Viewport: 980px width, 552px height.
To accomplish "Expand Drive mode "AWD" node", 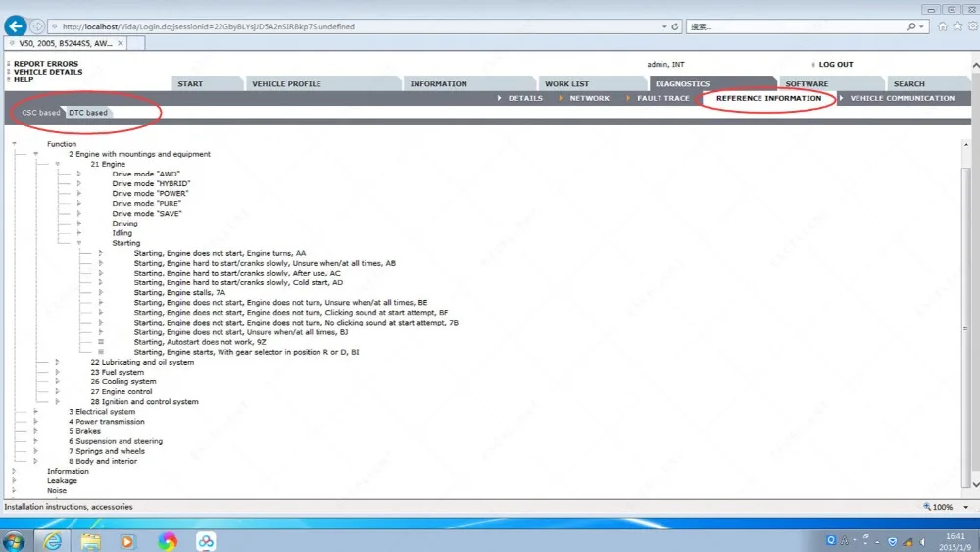I will click(78, 174).
